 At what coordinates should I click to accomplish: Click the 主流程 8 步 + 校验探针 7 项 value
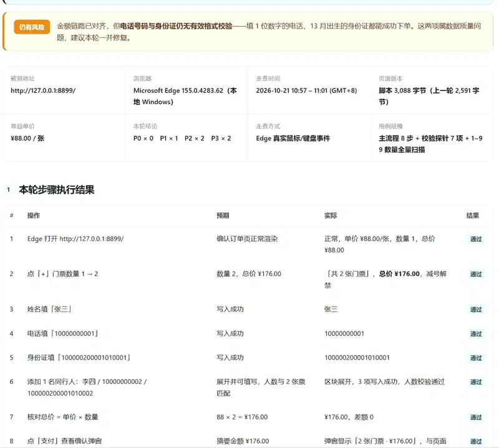(x=430, y=144)
